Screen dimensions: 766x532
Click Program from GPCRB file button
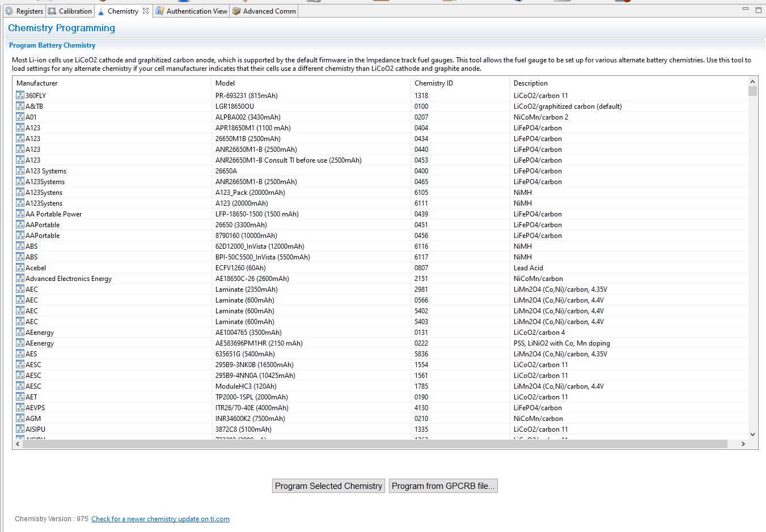click(443, 486)
